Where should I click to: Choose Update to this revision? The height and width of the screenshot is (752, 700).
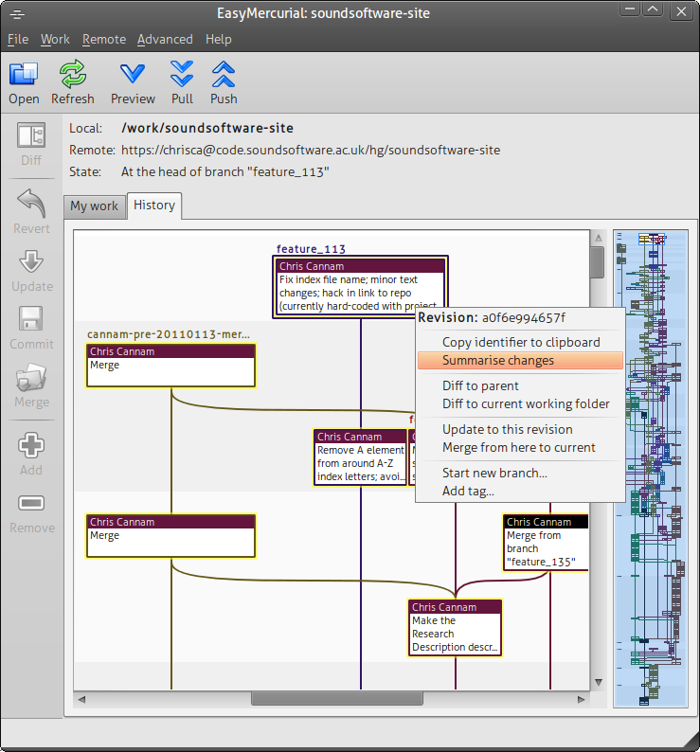tap(521, 429)
